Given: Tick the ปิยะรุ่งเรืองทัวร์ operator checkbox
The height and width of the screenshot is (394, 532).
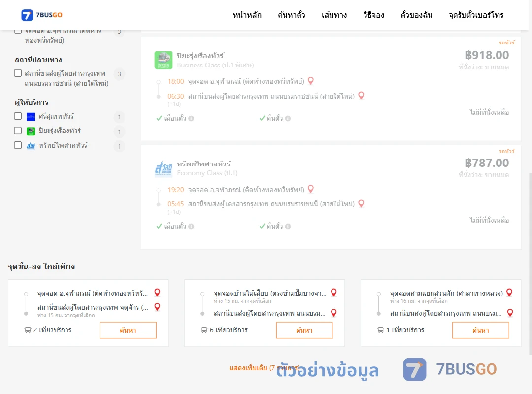Looking at the screenshot, I should 18,131.
